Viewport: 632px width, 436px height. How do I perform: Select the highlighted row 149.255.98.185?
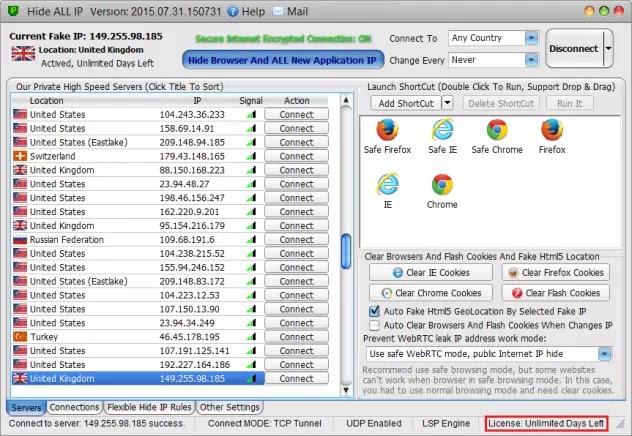[x=138, y=378]
